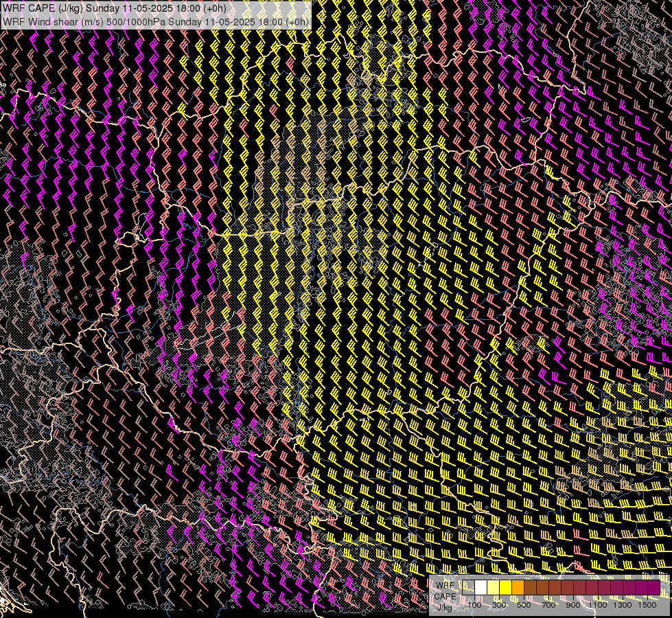Click the 700 legend value label
Screen dimensions: 672x618
[548, 605]
